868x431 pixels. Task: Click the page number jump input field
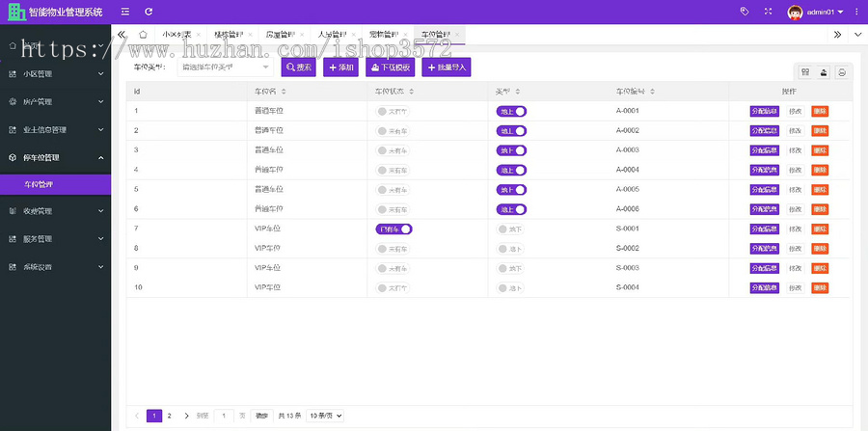point(224,416)
